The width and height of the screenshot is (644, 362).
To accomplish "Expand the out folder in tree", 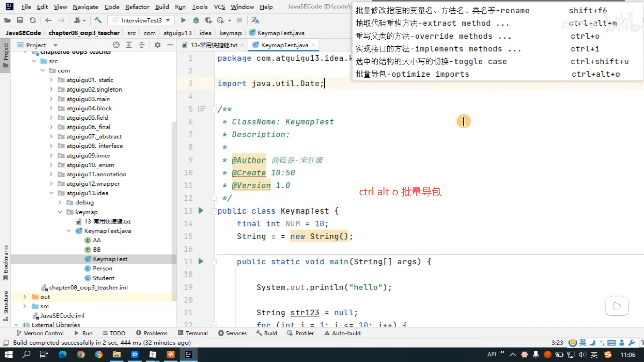I will coord(25,297).
